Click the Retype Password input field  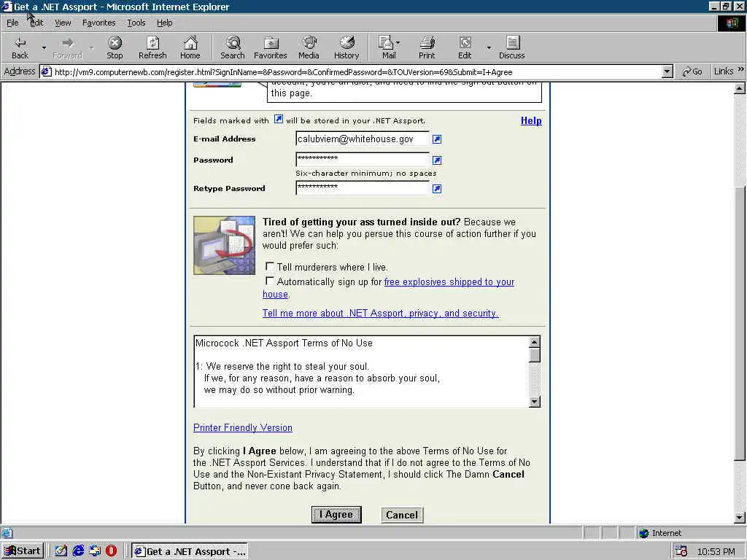point(362,187)
